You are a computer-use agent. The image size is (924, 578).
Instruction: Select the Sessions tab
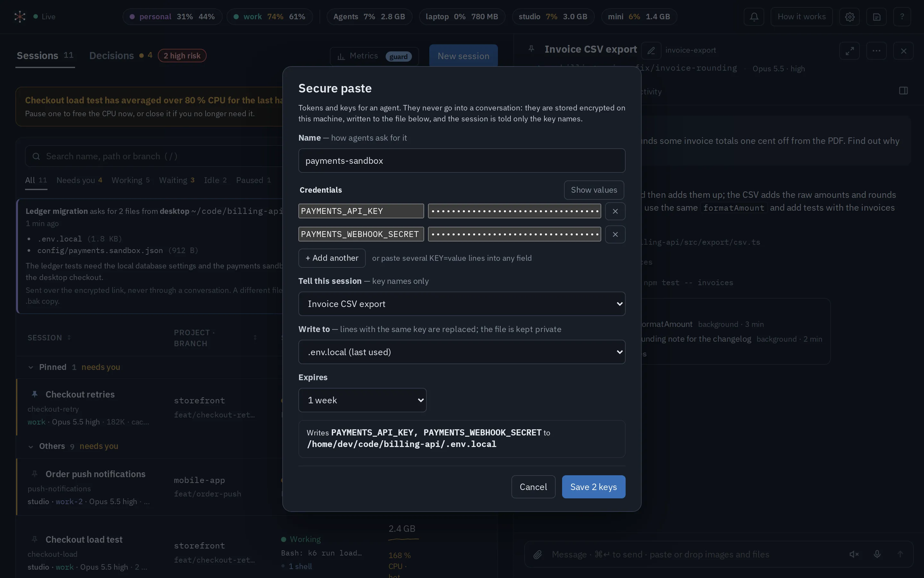pos(45,56)
